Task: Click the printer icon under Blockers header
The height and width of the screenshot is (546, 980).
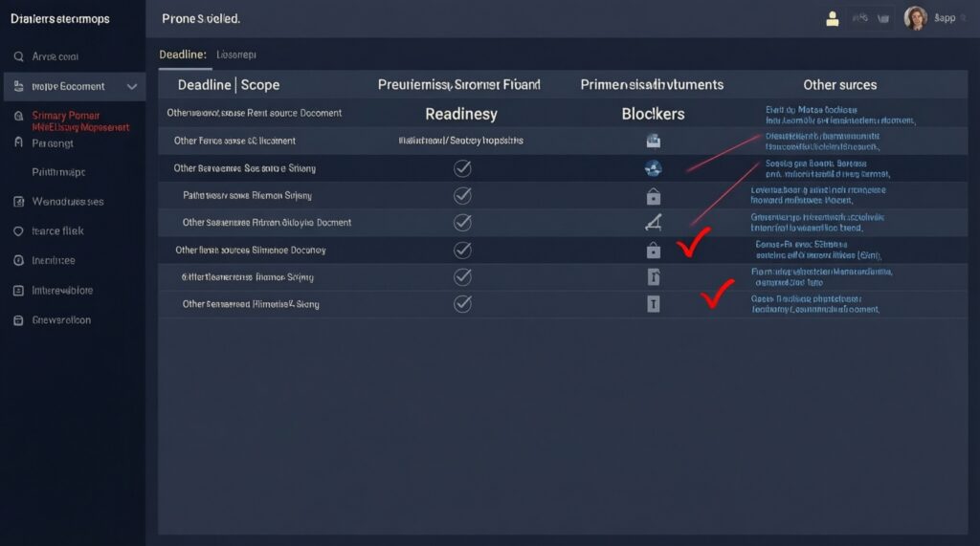Action: (654, 141)
